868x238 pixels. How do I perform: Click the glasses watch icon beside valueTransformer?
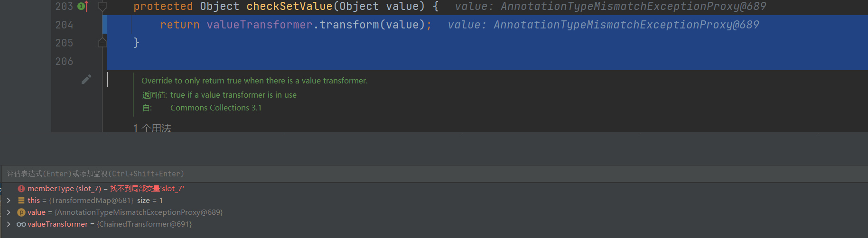pyautogui.click(x=21, y=224)
